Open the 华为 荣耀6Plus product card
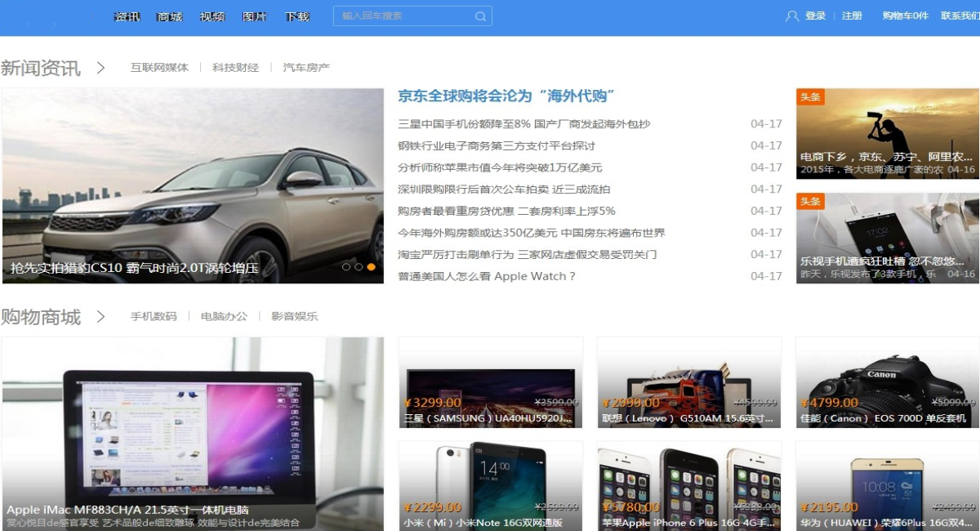 [888, 487]
